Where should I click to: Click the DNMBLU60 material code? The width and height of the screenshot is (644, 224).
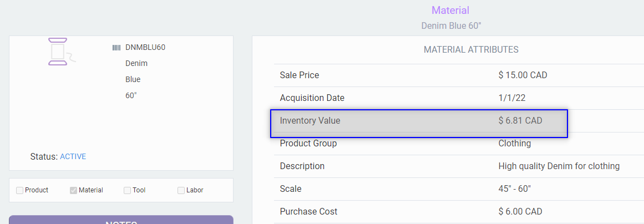coord(145,48)
